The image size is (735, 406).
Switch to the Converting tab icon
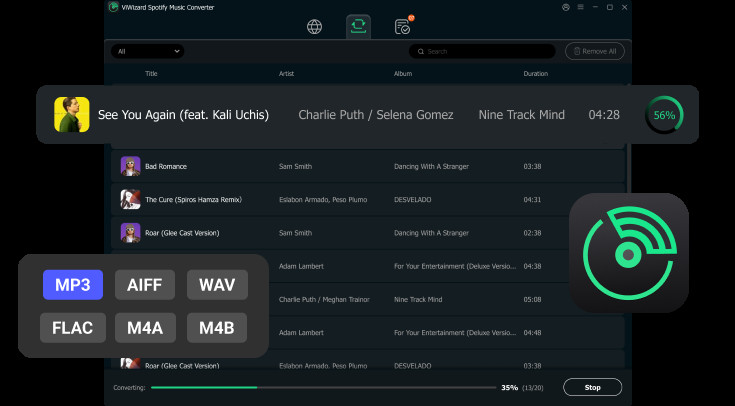click(x=358, y=26)
